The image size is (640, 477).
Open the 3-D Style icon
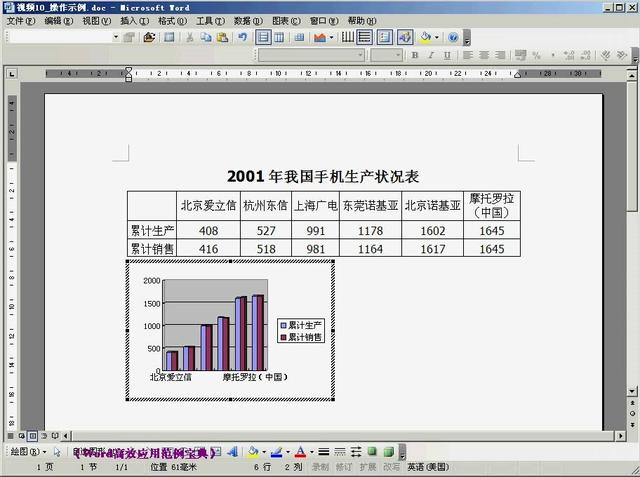click(x=389, y=451)
